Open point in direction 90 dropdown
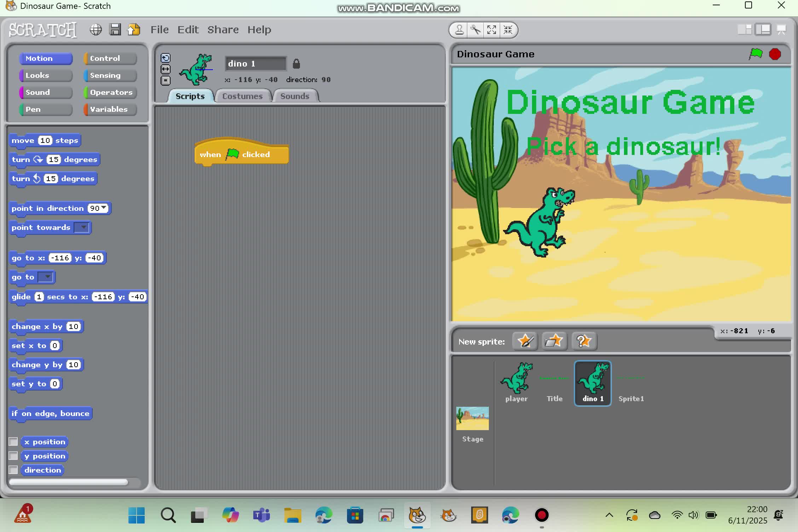Screen dimensions: 798x532 pyautogui.click(x=103, y=208)
